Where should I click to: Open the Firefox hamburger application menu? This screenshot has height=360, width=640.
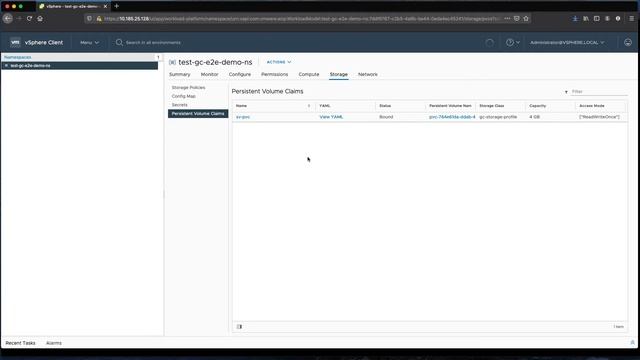(631, 18)
